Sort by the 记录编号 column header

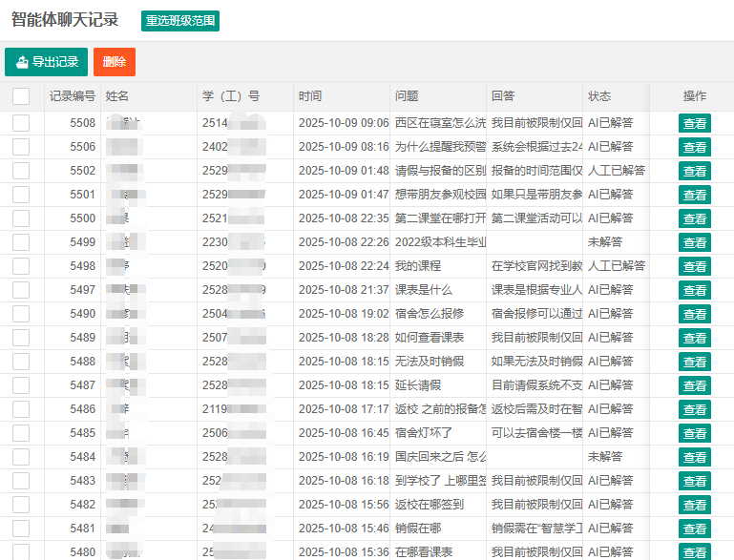click(x=72, y=96)
